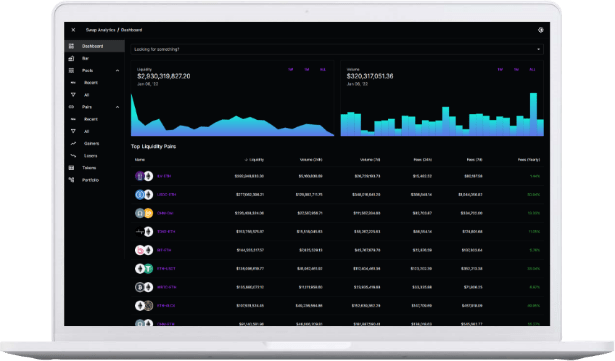Set Volume chart range to 1W
615x361 pixels.
pyautogui.click(x=500, y=69)
